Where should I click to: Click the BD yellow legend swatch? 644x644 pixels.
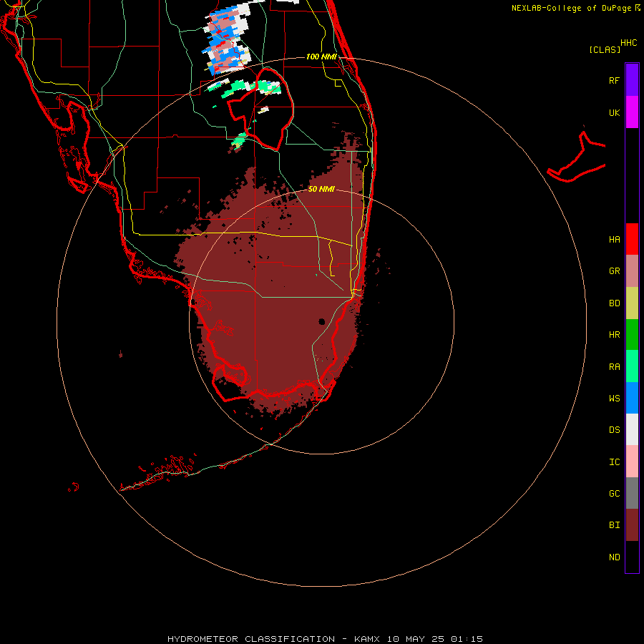pyautogui.click(x=632, y=303)
